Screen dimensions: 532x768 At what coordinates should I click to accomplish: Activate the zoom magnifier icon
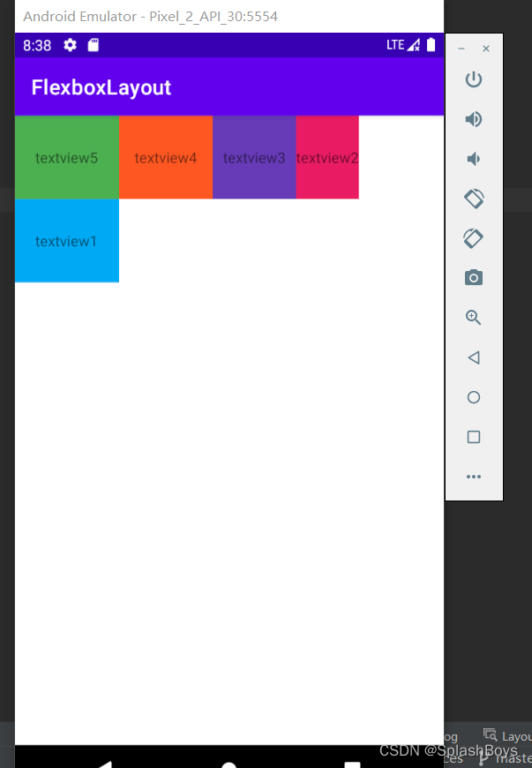473,318
